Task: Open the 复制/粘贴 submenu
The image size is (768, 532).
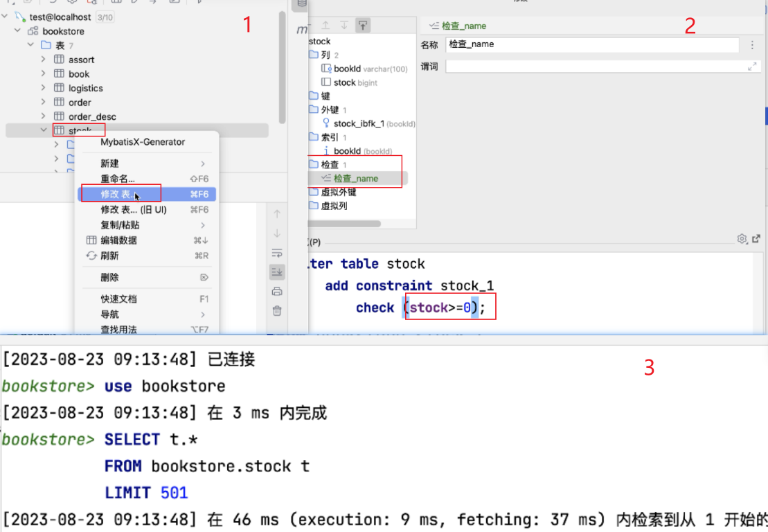Action: [147, 225]
